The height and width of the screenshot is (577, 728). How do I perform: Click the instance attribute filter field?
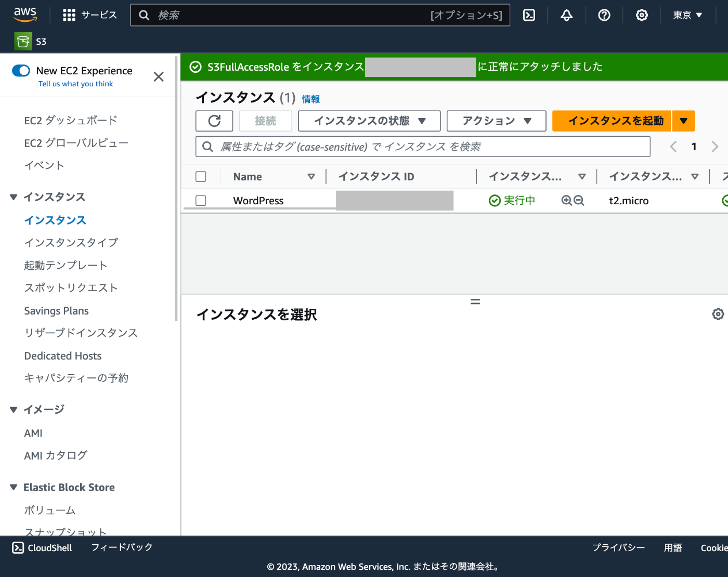coord(423,147)
